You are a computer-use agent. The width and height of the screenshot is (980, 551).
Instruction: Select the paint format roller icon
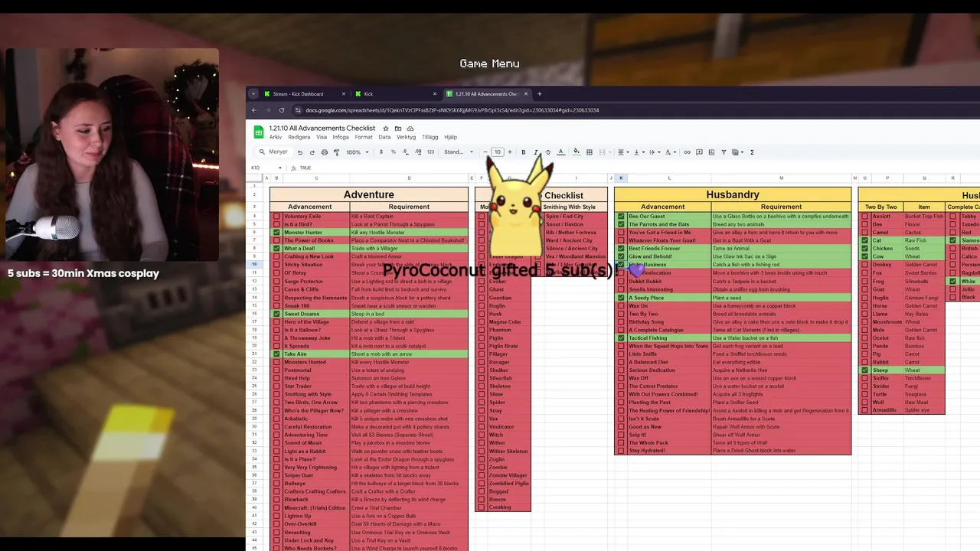point(336,152)
